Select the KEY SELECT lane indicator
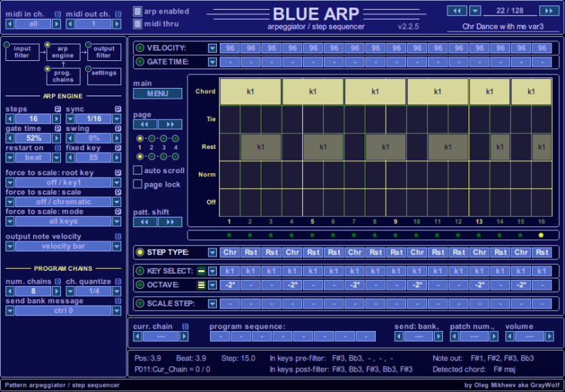Image resolution: width=565 pixels, height=392 pixels. coord(140,271)
